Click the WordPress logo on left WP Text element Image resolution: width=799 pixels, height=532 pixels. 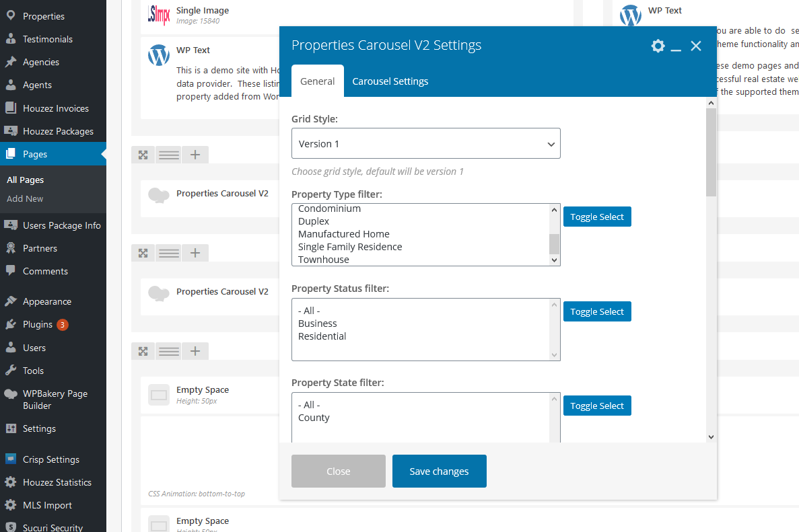pyautogui.click(x=158, y=55)
